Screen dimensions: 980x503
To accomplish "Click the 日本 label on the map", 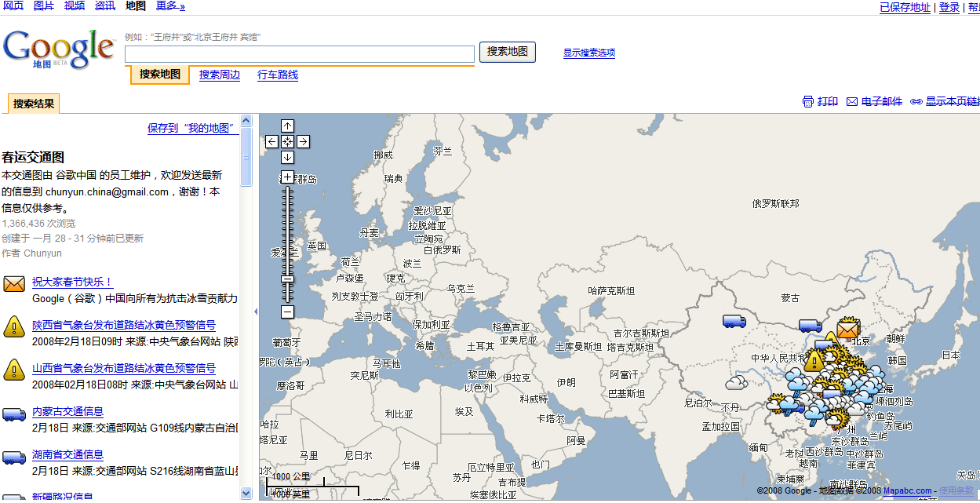I will point(951,355).
